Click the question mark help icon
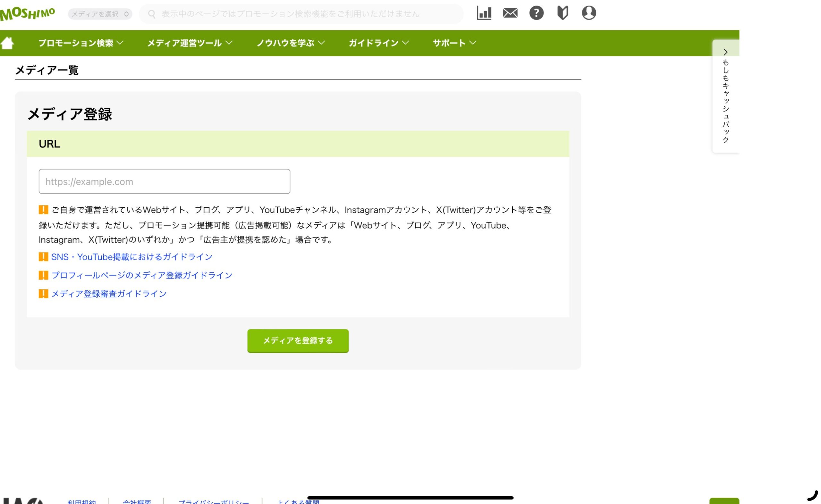 tap(537, 13)
